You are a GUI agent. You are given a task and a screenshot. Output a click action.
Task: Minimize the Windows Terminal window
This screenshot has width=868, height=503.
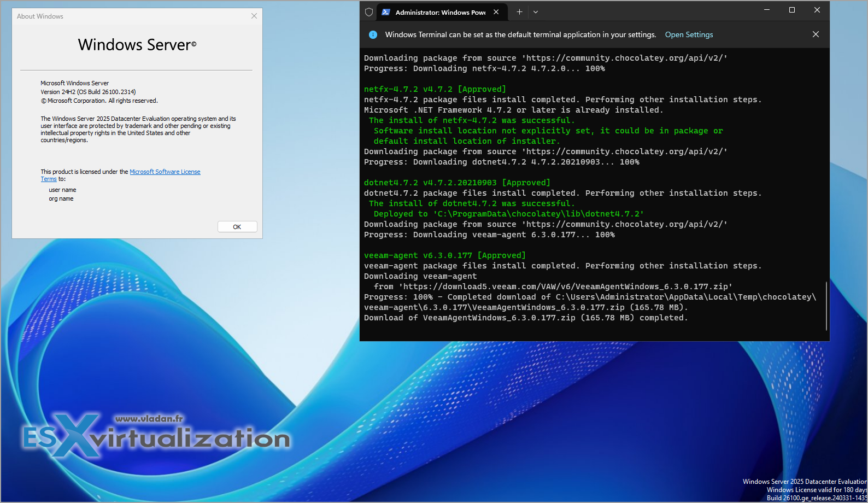[767, 10]
